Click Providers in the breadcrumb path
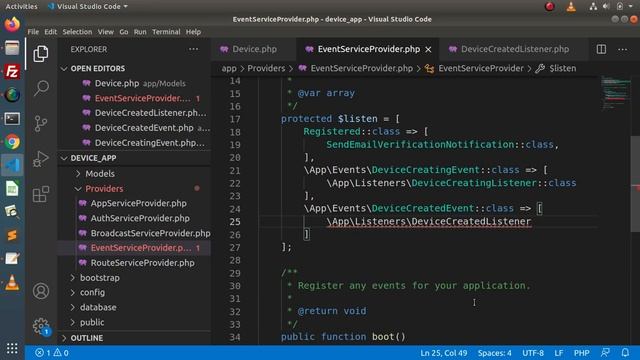Screen dimensions: 640x360 tap(266, 68)
